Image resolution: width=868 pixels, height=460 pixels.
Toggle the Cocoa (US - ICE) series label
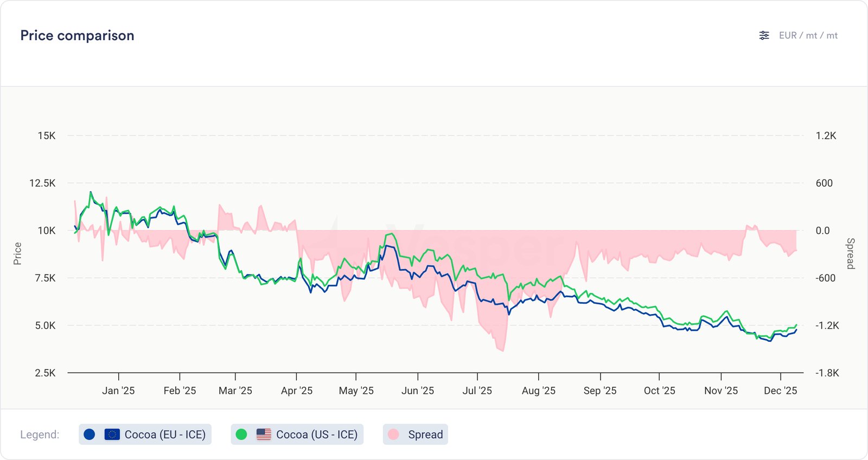point(316,435)
